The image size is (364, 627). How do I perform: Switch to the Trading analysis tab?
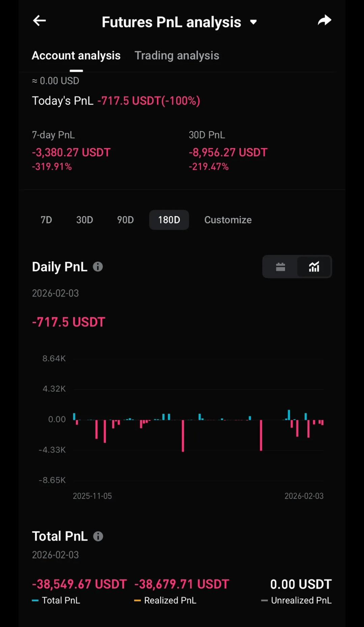click(177, 55)
